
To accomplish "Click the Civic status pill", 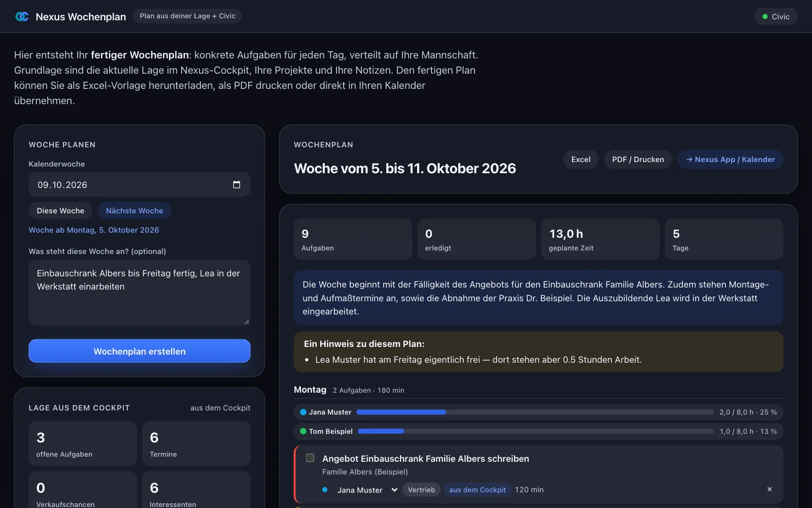I will [776, 17].
